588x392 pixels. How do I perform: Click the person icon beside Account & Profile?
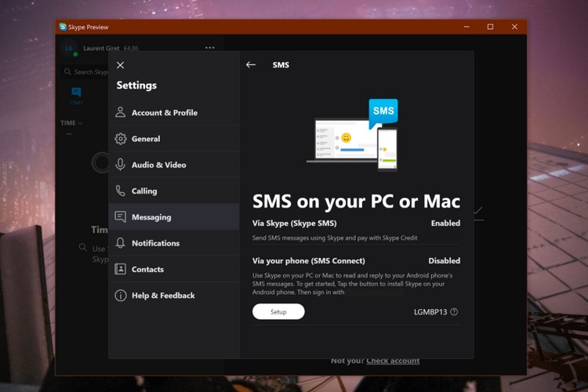[x=121, y=112]
